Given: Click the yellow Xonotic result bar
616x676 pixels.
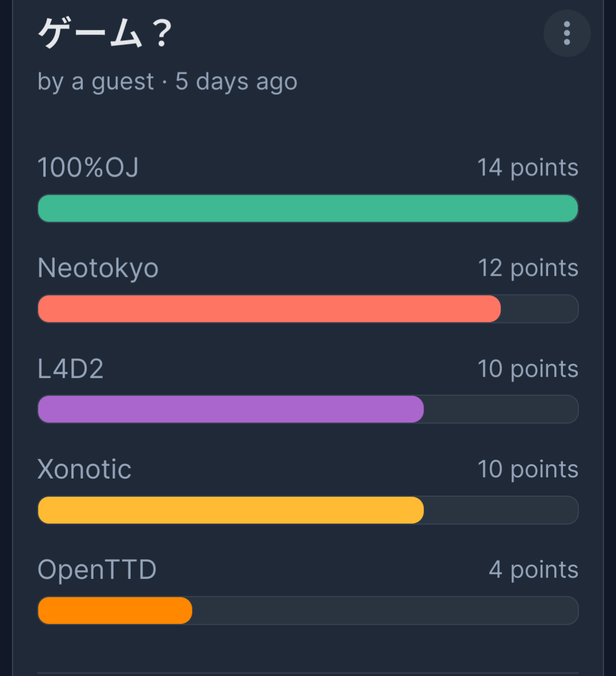Looking at the screenshot, I should [231, 510].
